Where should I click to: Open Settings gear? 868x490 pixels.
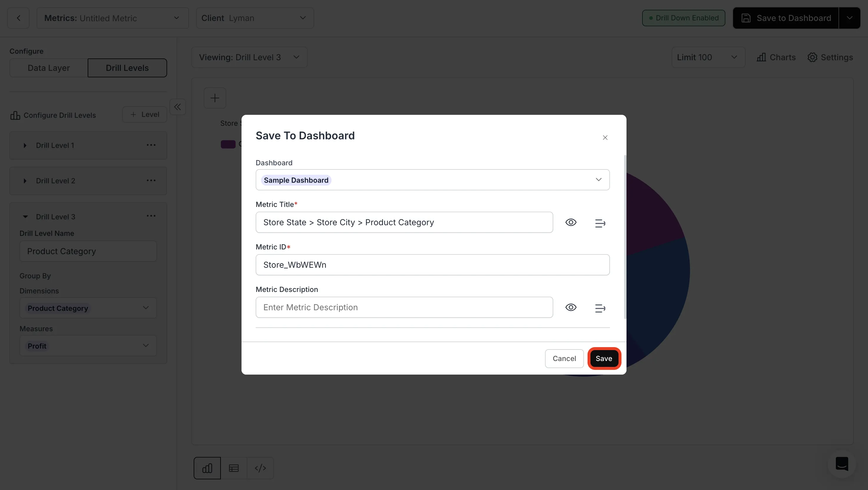(x=830, y=57)
